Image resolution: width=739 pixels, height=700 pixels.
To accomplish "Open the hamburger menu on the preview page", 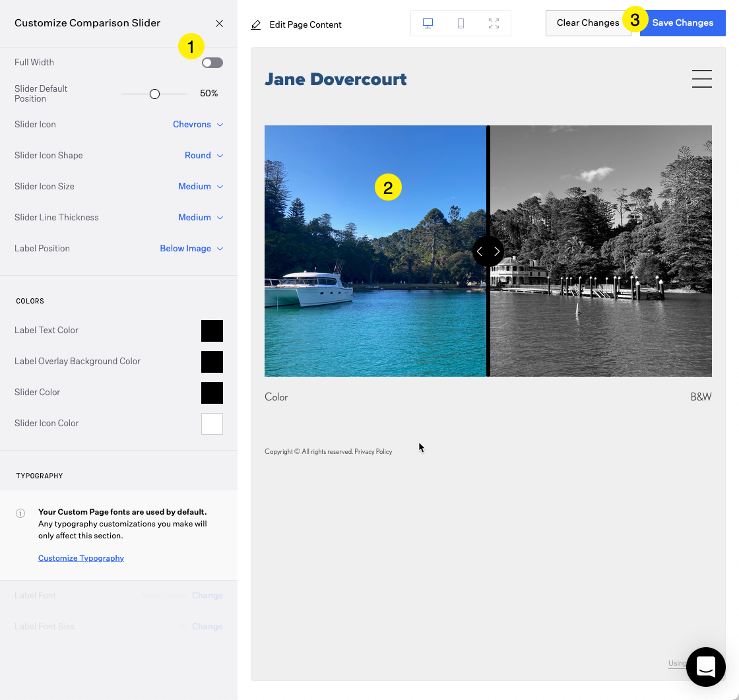I will [x=701, y=79].
